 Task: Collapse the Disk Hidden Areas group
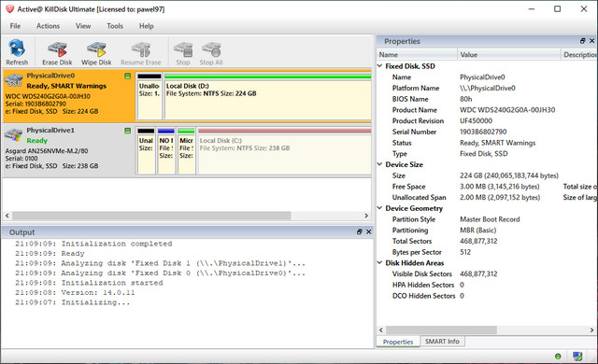[x=380, y=262]
